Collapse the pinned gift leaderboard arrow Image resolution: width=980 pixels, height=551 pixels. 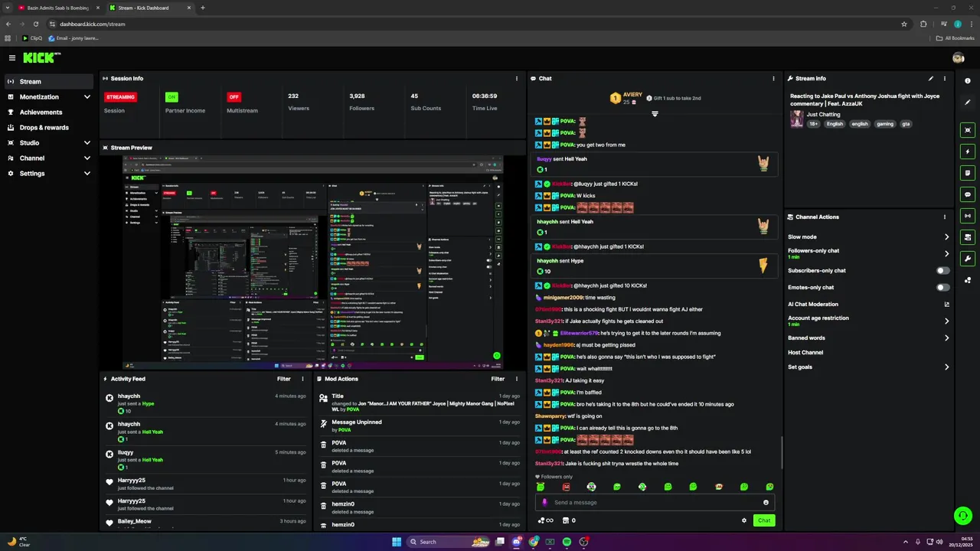(655, 114)
